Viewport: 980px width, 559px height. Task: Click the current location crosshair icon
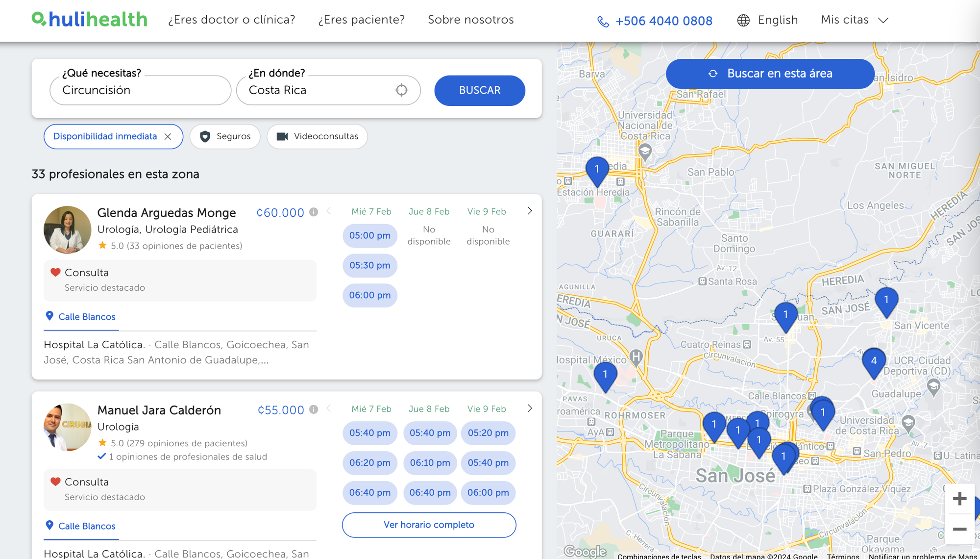tap(401, 90)
